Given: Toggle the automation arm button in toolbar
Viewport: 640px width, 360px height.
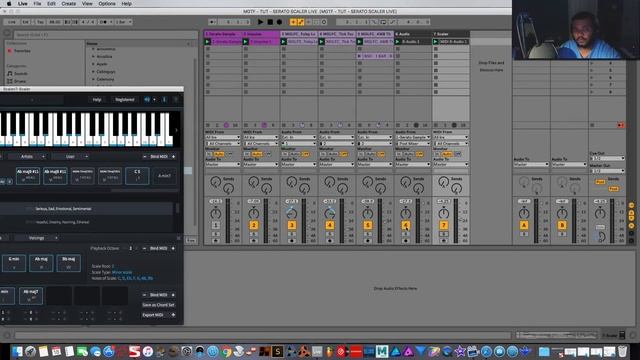Looking at the screenshot, I should (301, 22).
